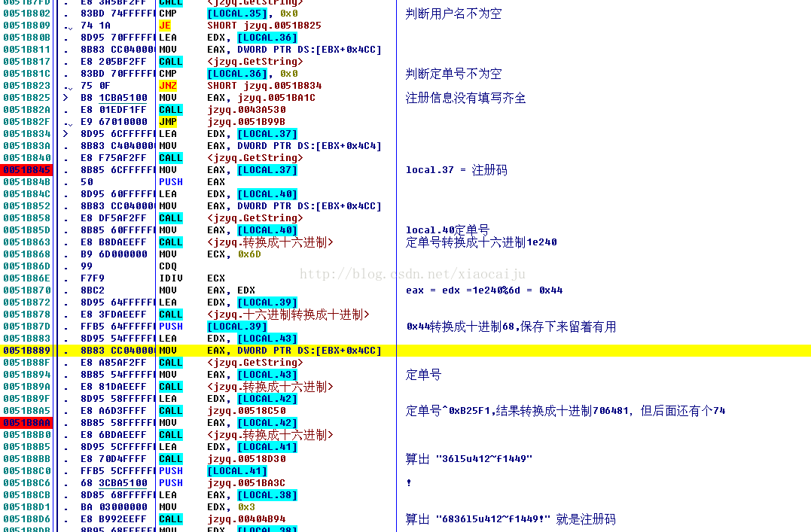
Task: Click call target jzyq.00518C50
Action: (245, 411)
